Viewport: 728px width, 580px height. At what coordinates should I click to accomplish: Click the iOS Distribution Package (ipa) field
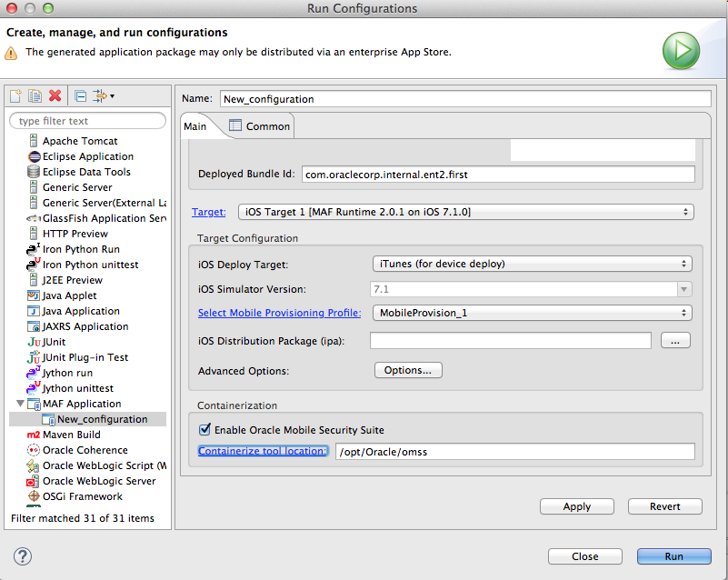tap(511, 340)
